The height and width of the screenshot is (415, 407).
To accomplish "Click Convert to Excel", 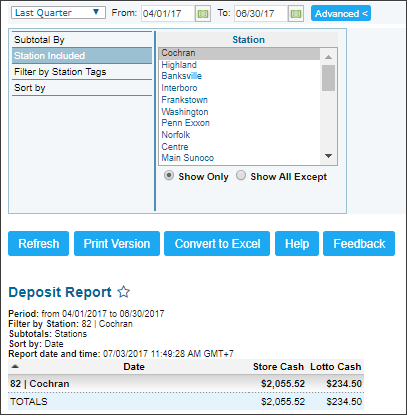I will pyautogui.click(x=217, y=244).
